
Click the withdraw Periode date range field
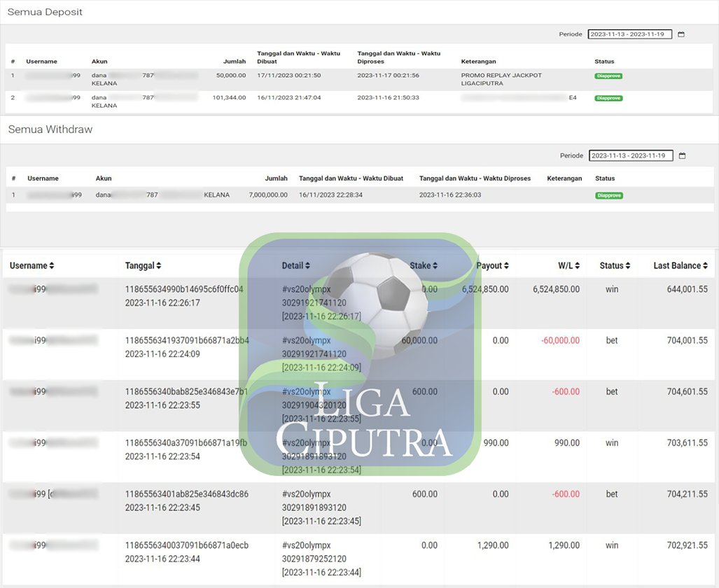click(x=631, y=156)
